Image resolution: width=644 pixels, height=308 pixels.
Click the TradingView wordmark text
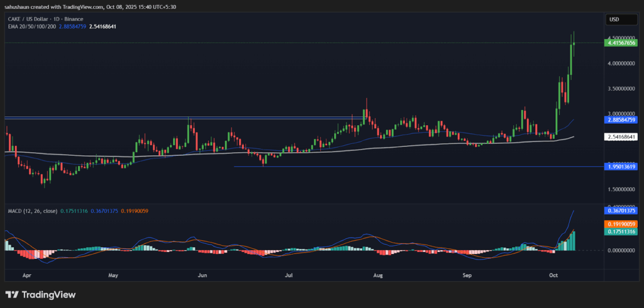(48, 294)
